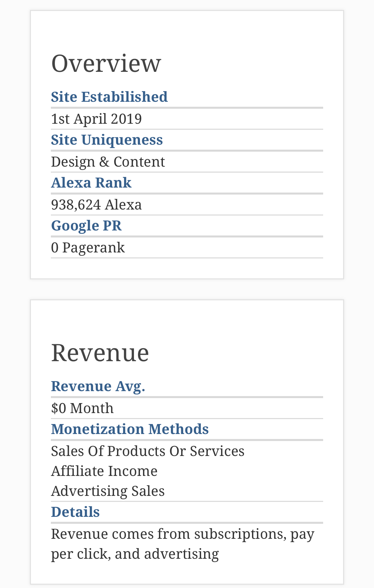
Task: Click the Affiliate Income entry
Action: click(x=104, y=471)
